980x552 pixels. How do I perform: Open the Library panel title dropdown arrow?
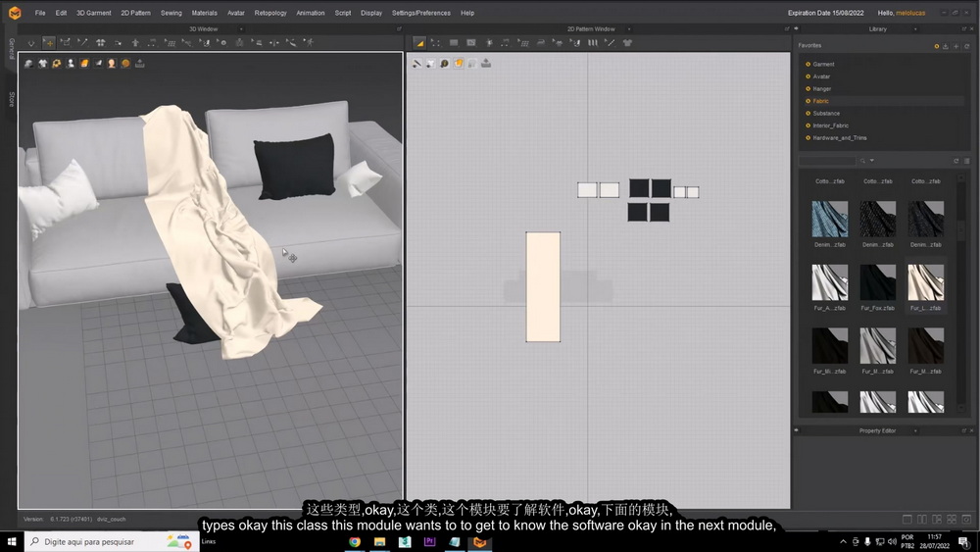coord(915,28)
